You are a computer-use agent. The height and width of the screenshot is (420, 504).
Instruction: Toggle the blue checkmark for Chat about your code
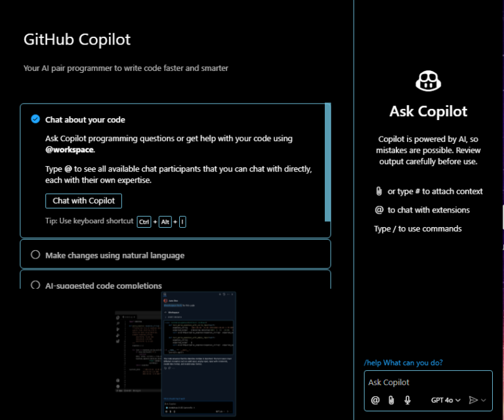pyautogui.click(x=35, y=119)
